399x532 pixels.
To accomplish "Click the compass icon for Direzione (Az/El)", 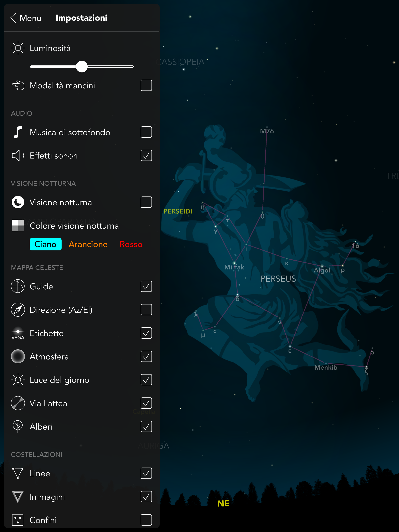I will [x=18, y=310].
